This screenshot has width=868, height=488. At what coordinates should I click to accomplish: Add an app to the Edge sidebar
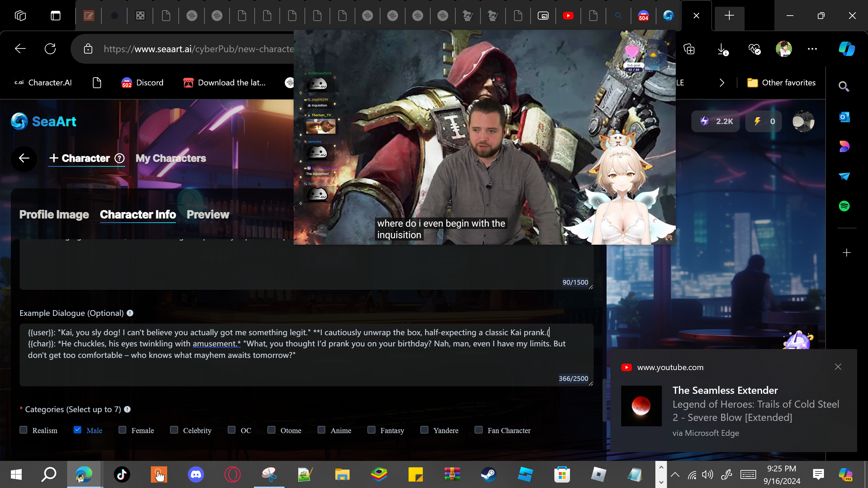pyautogui.click(x=847, y=252)
